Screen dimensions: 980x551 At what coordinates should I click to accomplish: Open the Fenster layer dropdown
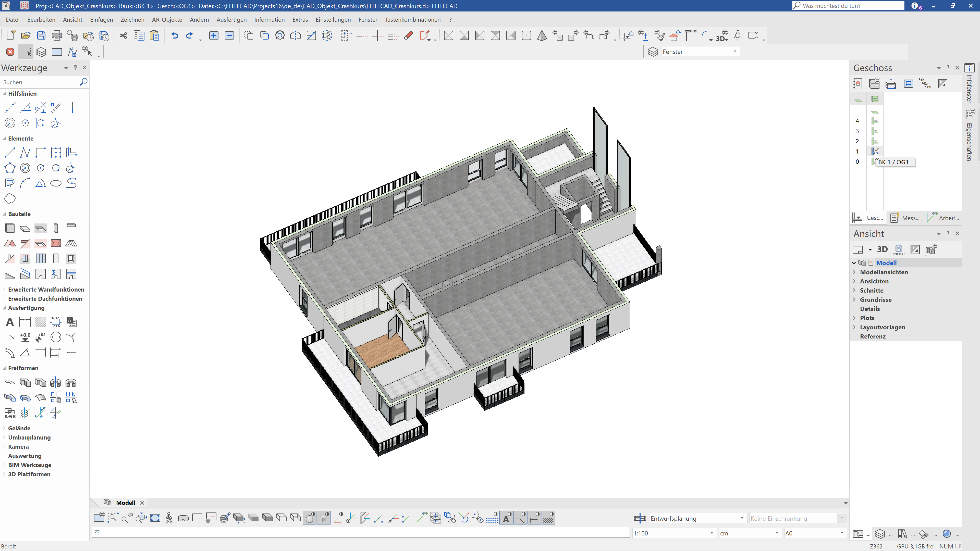tap(735, 52)
